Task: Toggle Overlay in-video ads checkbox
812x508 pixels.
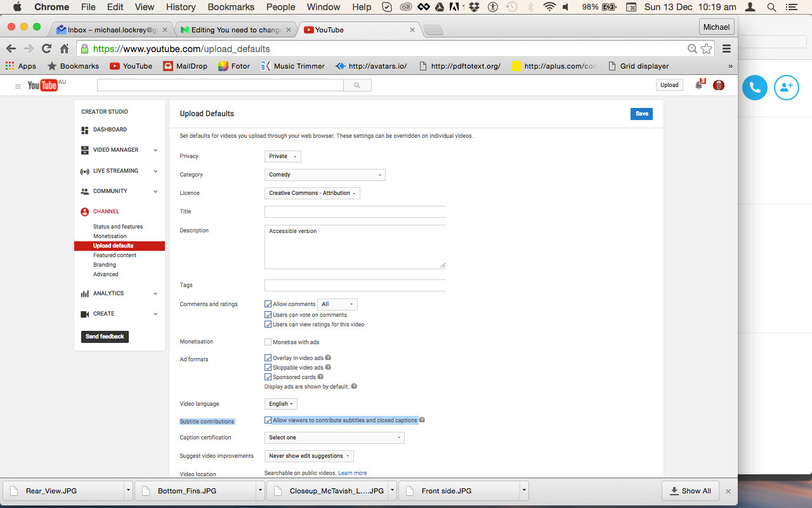Action: pyautogui.click(x=268, y=358)
